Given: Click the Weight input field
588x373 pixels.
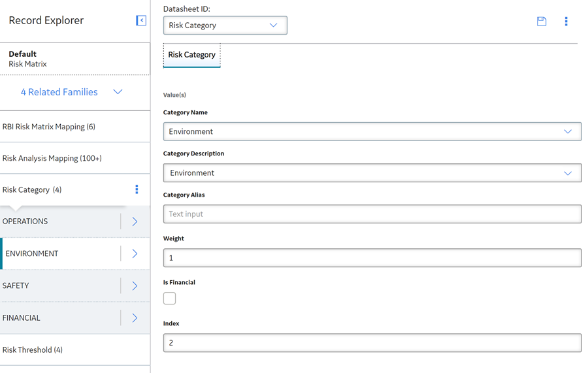Looking at the screenshot, I should 372,258.
